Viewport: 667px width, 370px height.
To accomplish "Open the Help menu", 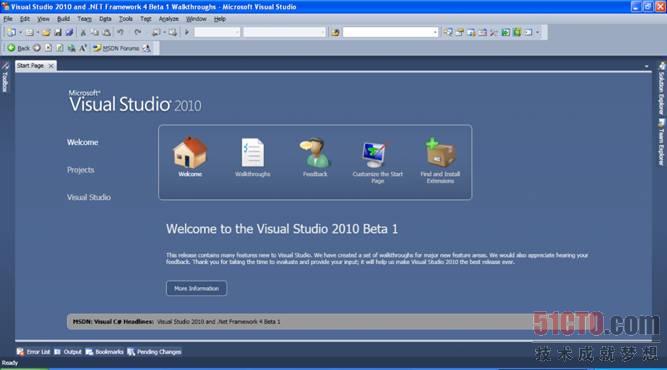I will point(219,19).
